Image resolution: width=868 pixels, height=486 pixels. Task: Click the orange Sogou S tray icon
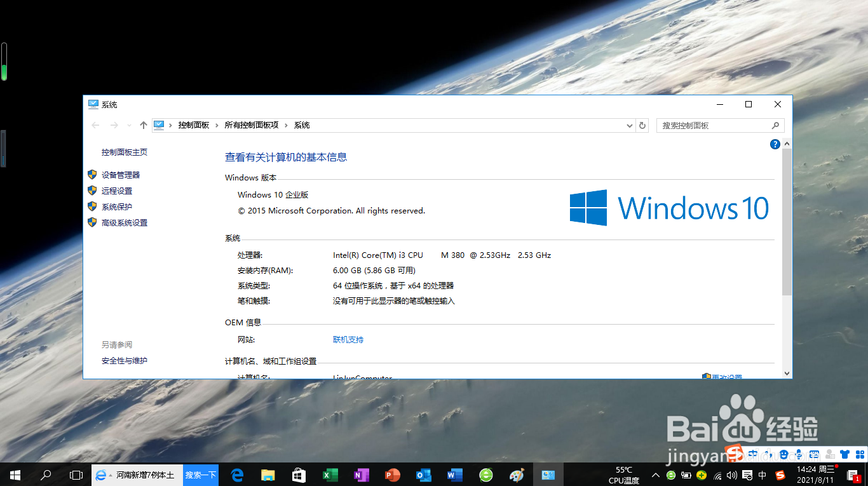(x=780, y=475)
